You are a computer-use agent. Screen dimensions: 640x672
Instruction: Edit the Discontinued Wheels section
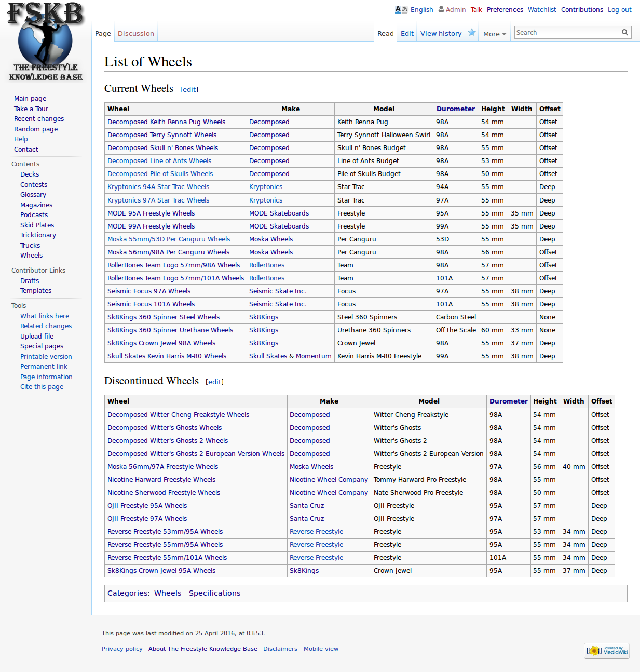(x=214, y=382)
